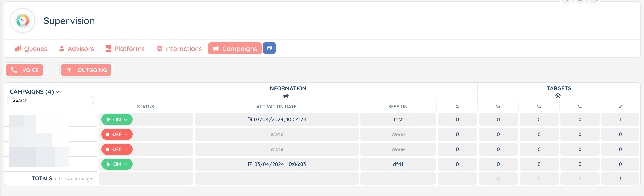Toggle the VOICE channel filter
The height and width of the screenshot is (196, 644).
click(24, 70)
